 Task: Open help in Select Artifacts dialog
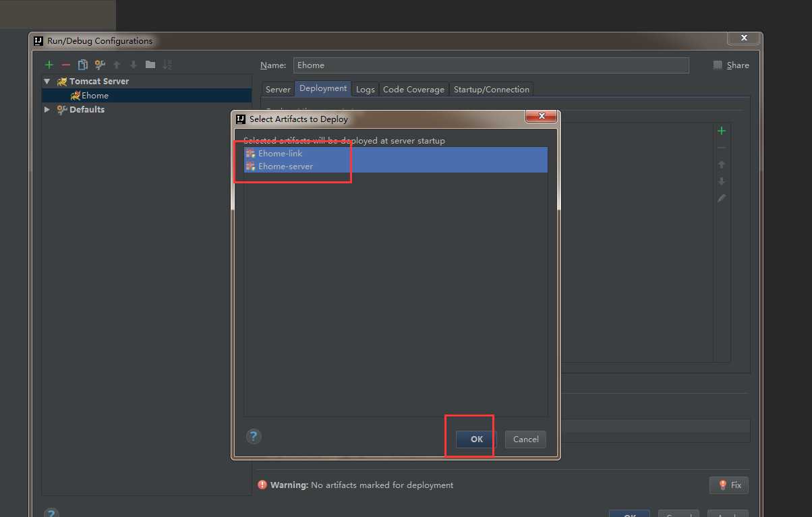click(x=254, y=436)
